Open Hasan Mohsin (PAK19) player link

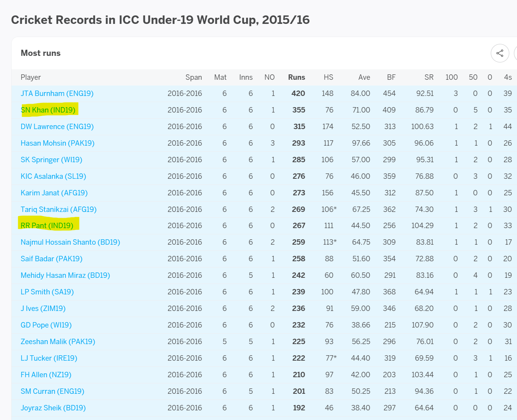57,143
